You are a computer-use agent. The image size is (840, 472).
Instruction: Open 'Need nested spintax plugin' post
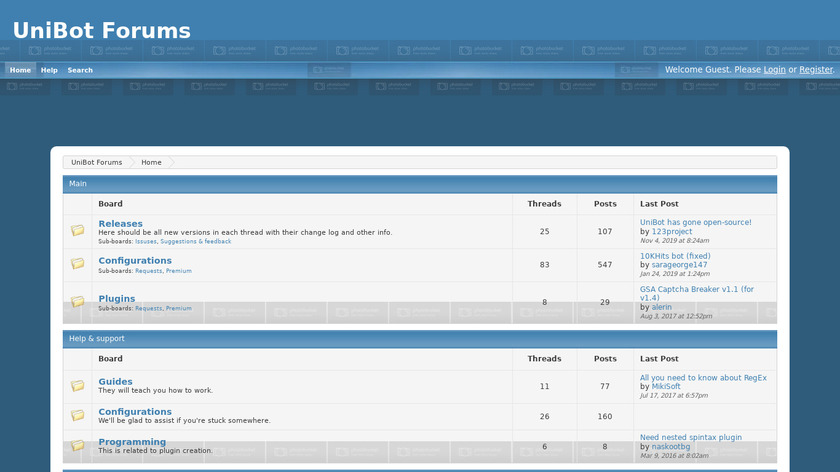click(691, 438)
